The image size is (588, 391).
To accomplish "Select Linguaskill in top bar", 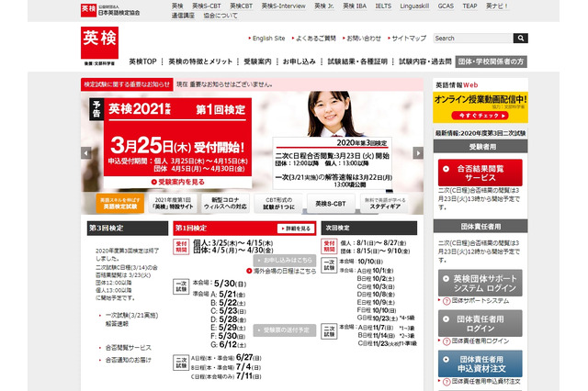I will tap(414, 6).
